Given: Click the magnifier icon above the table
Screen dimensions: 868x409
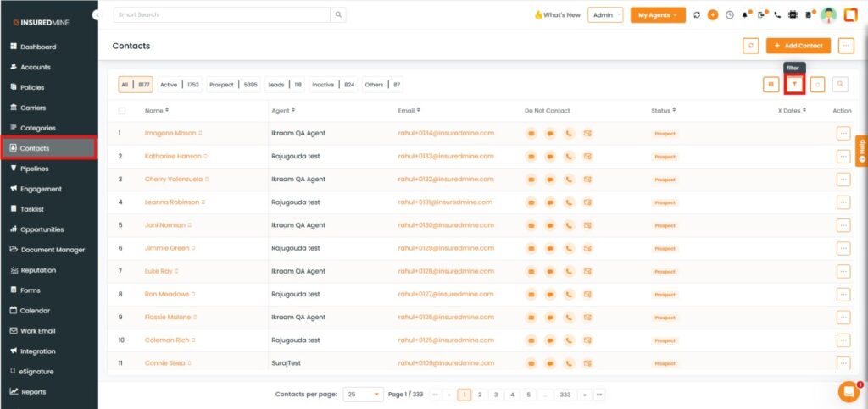Looking at the screenshot, I should tap(840, 84).
